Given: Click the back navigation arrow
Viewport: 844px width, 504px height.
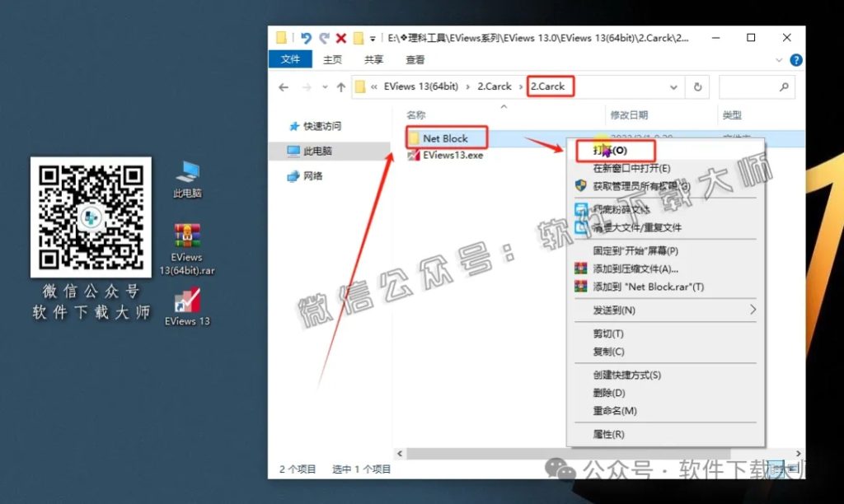Looking at the screenshot, I should pos(285,86).
